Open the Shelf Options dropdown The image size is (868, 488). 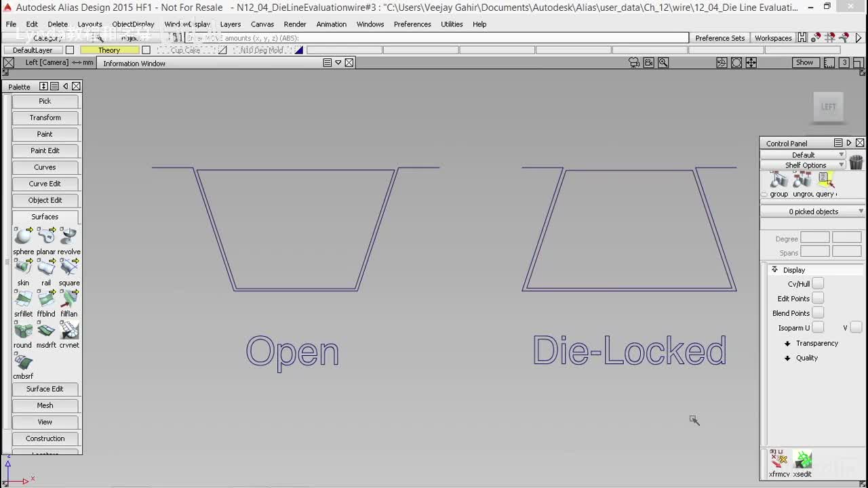click(803, 165)
